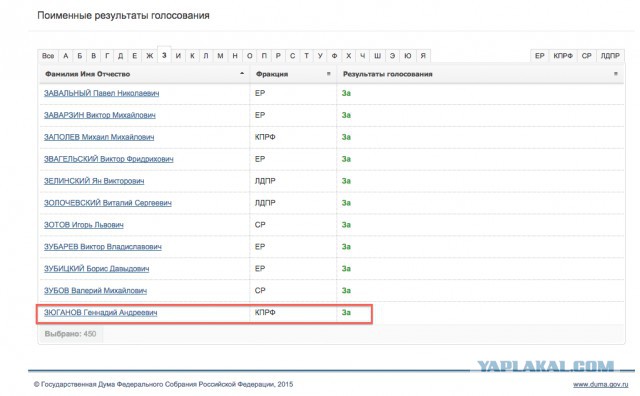Sort by the Фамилия Имя Отчество column arrow
Screen dimensions: 640x396
tap(242, 74)
